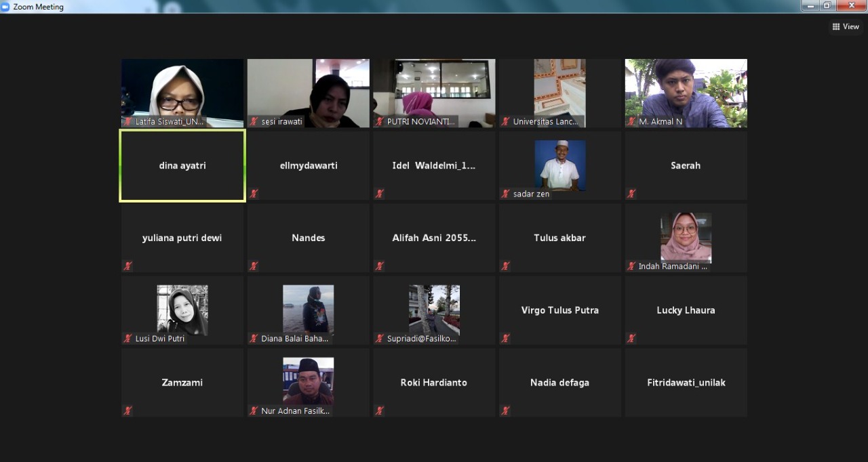Click muted mic icon on Lusi Dwi Putri tile
The width and height of the screenshot is (868, 462).
(127, 338)
